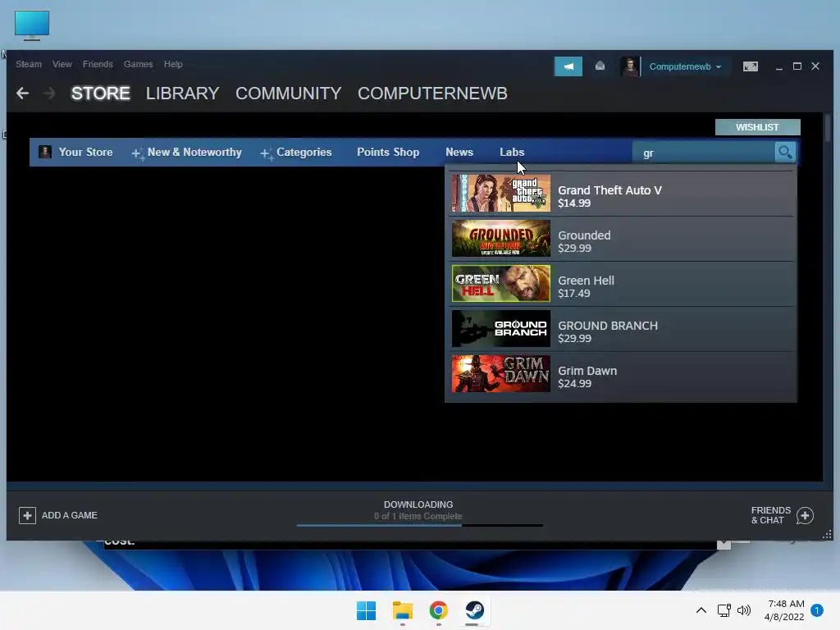Open the Points Shop link
This screenshot has height=630, width=840.
pos(388,152)
